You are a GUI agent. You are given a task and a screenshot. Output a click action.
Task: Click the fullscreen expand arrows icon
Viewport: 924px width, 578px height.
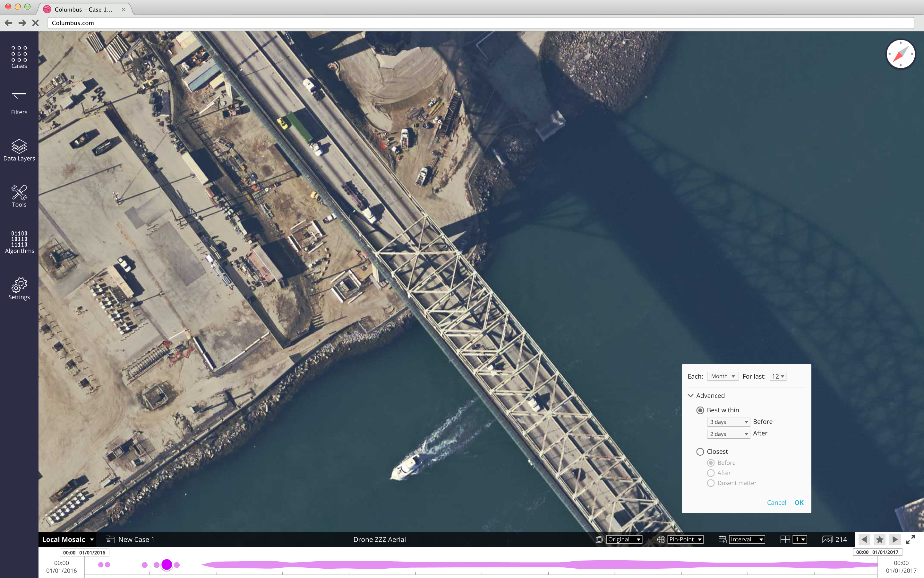(911, 539)
